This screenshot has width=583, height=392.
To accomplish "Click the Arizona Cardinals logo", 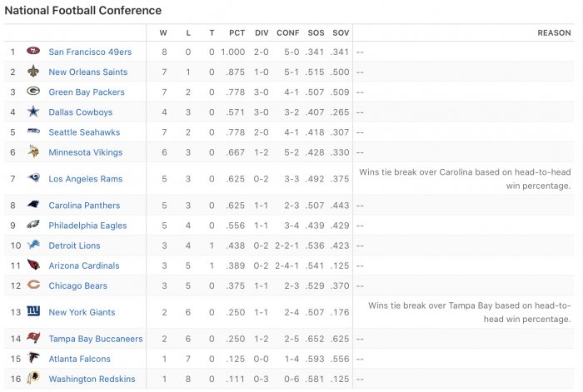I will pos(33,265).
